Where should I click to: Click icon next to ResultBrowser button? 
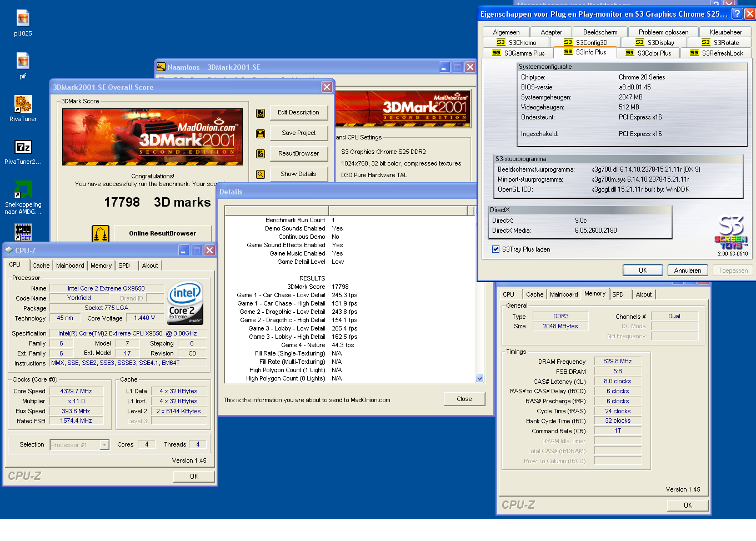click(260, 154)
